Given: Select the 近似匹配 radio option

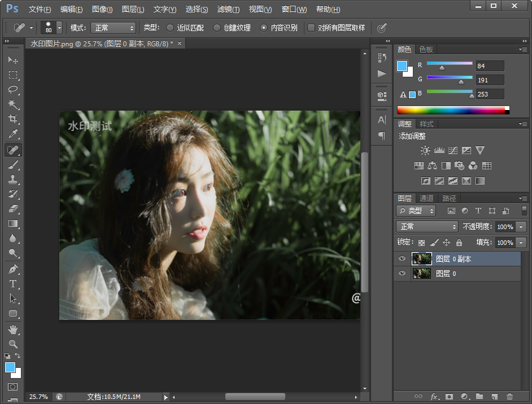Looking at the screenshot, I should pos(170,28).
